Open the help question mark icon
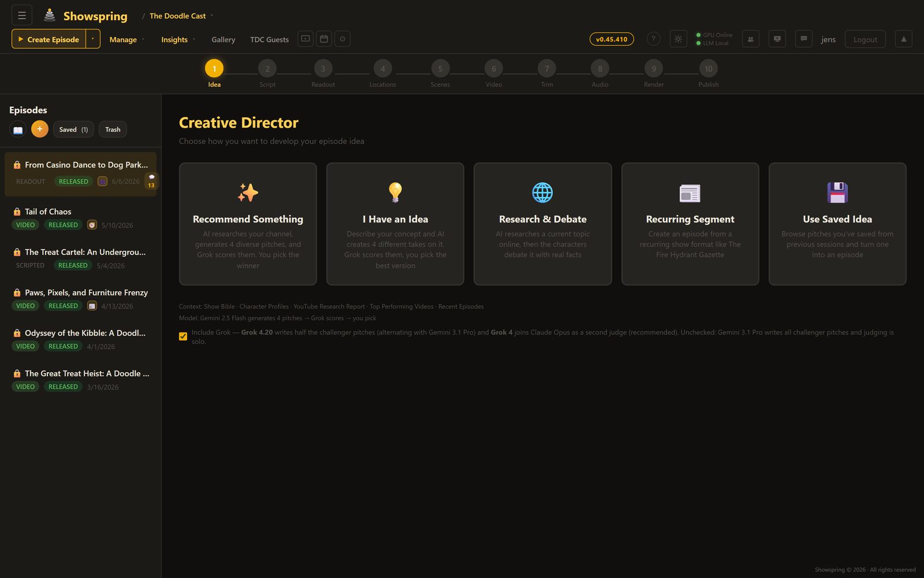The image size is (924, 578). pos(653,39)
